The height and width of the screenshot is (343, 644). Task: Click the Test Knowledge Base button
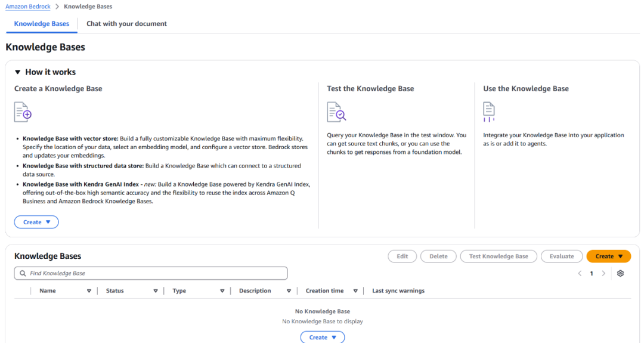point(499,257)
